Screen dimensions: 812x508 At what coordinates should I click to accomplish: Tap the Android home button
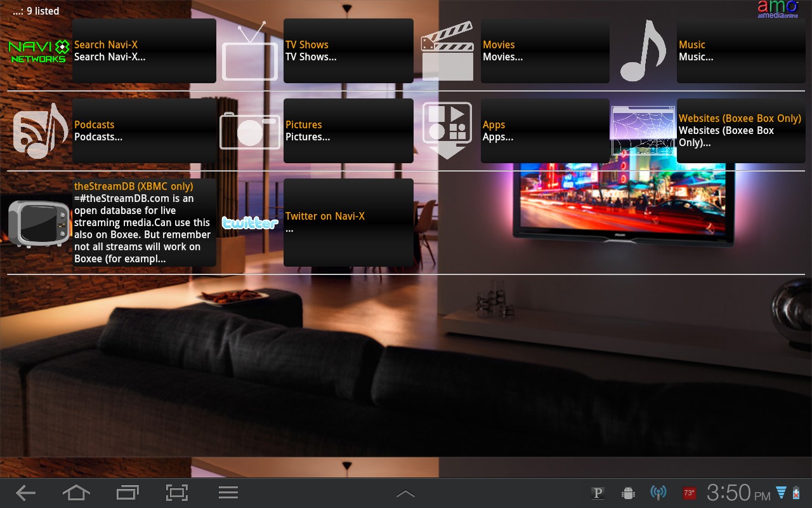click(x=76, y=493)
